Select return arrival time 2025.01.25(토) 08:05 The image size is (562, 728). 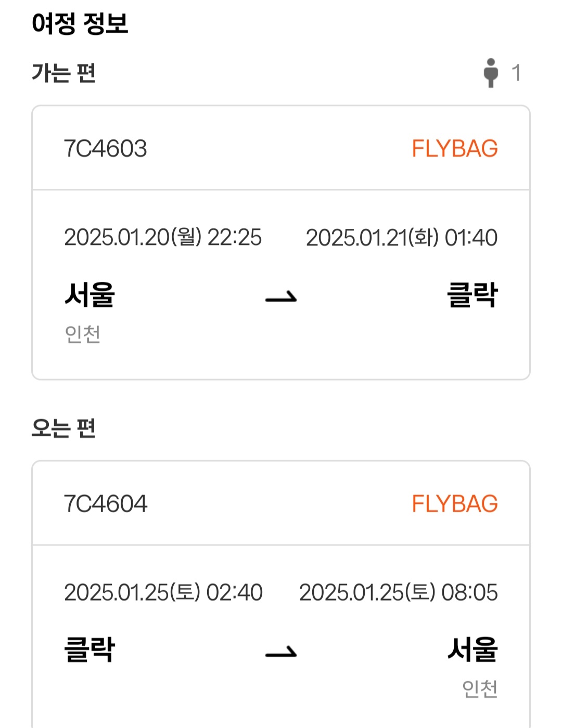point(399,593)
